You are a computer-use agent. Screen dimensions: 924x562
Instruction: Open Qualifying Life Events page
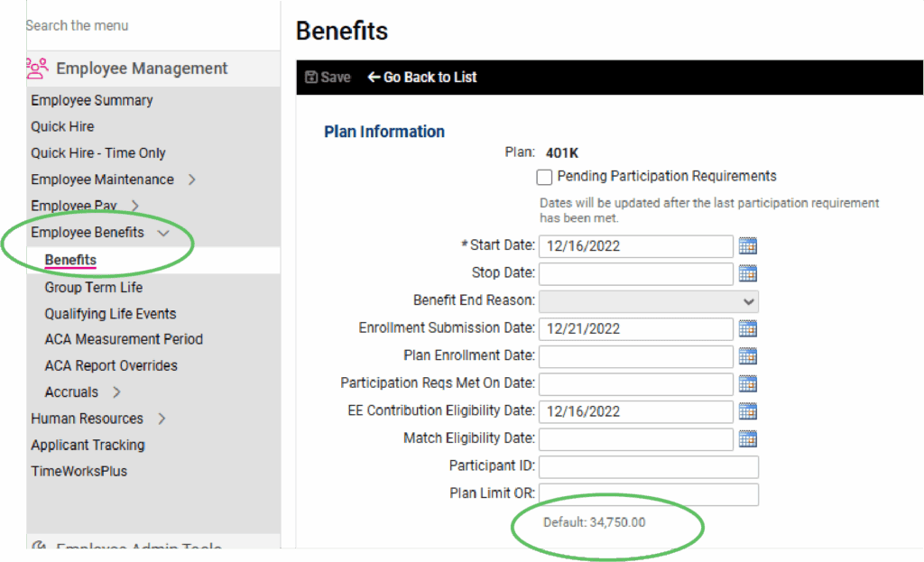coord(110,313)
